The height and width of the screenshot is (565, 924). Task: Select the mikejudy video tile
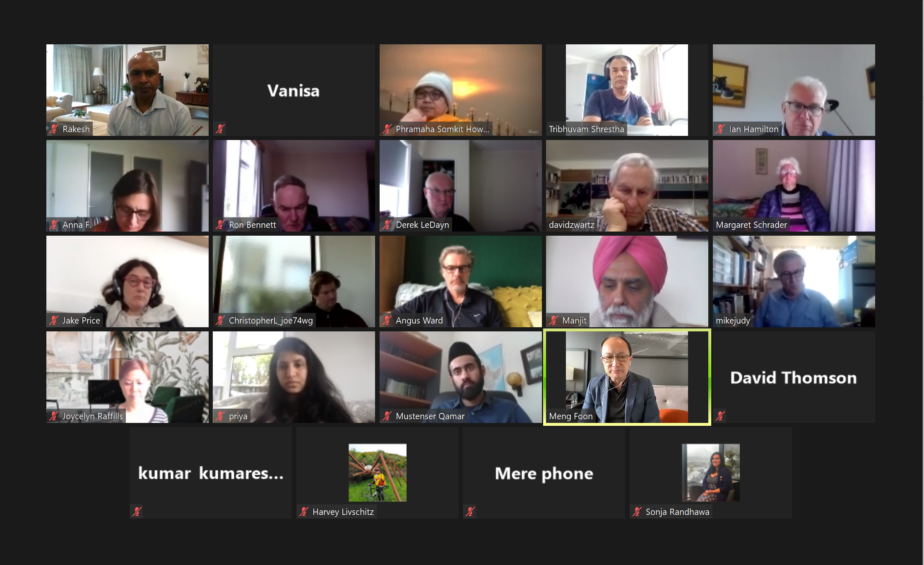point(794,281)
